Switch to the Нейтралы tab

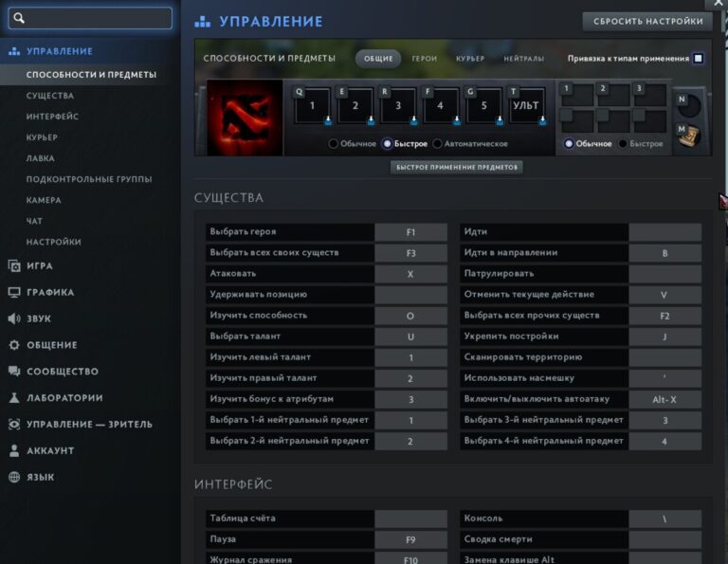coord(523,59)
